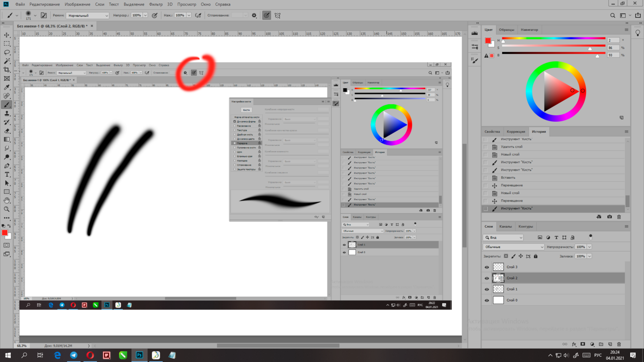The width and height of the screenshot is (644, 362).
Task: Toggle layer filtering on/off switch
Action: click(590, 237)
